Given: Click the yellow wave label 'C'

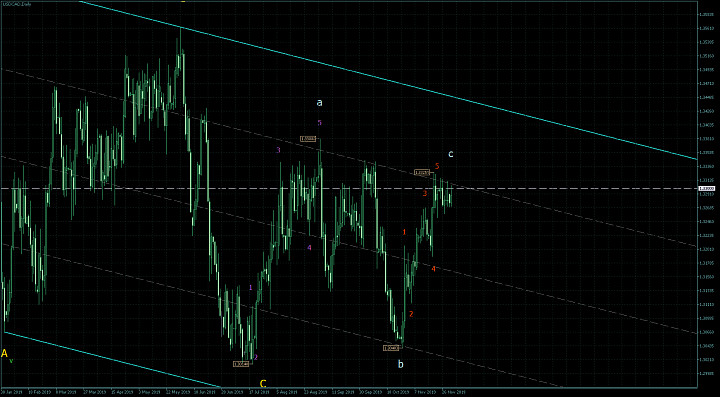Looking at the screenshot, I should (x=263, y=384).
